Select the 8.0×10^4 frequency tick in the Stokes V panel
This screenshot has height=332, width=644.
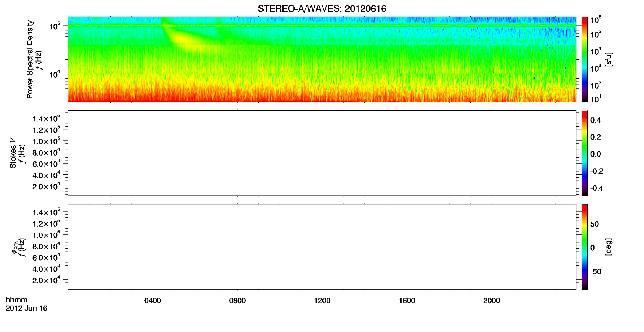46,152
